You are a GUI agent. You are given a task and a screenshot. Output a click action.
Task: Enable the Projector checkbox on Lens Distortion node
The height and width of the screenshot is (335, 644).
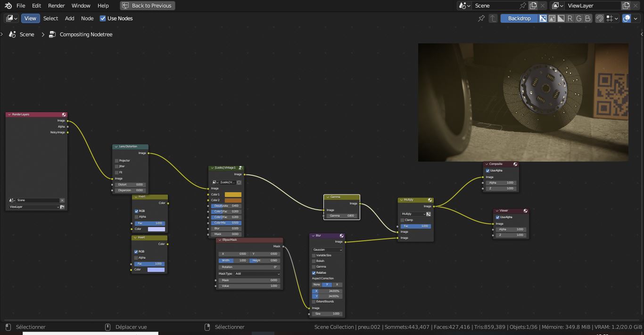click(116, 160)
